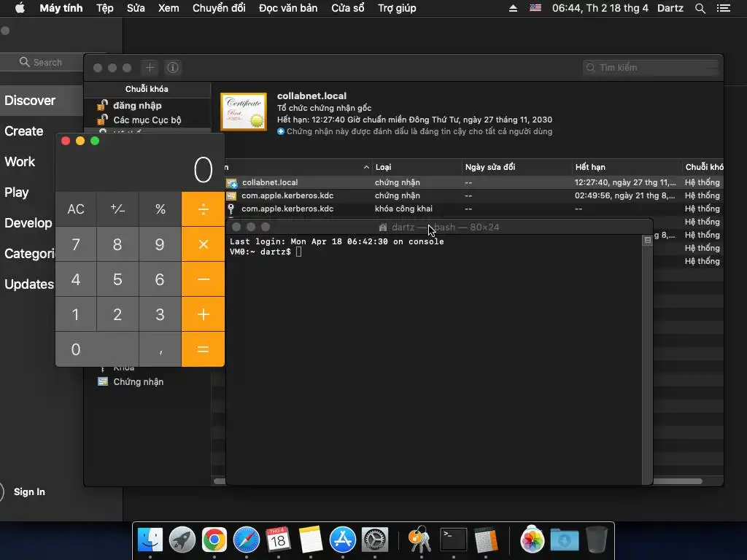This screenshot has width=747, height=560.
Task: Open Launchpad rocket icon in Dock
Action: click(182, 540)
